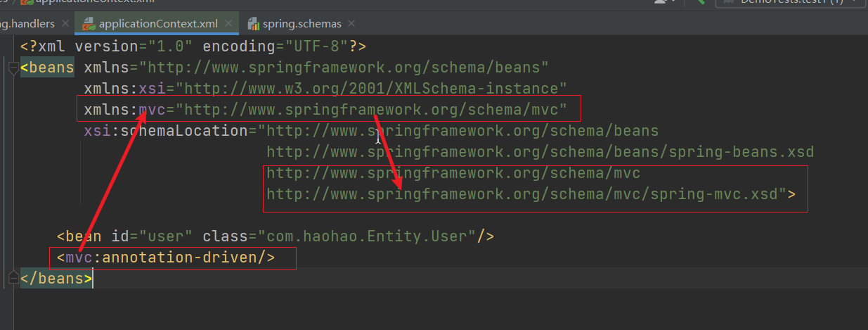Collapse the fold marker beside closing </beans>

[13, 279]
